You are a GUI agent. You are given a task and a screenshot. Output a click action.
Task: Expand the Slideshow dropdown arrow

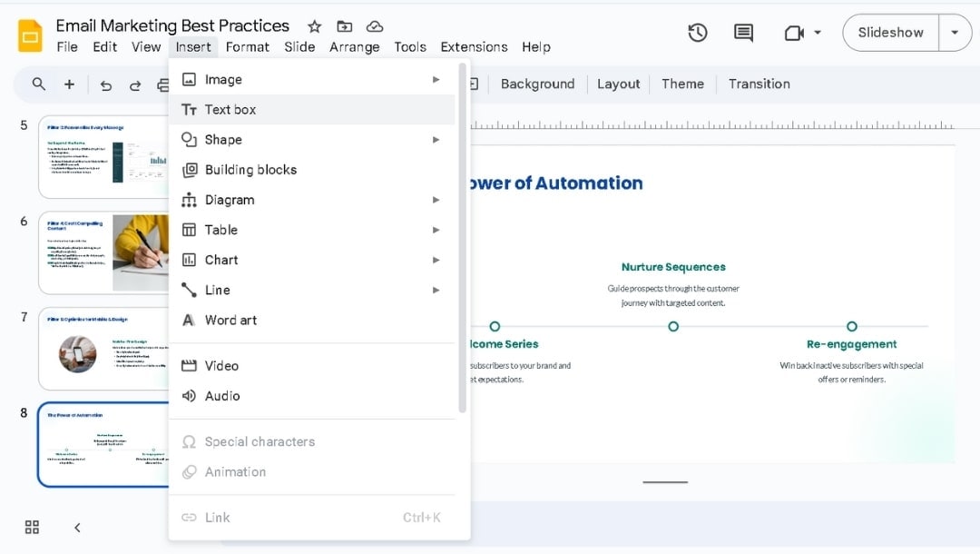tap(955, 33)
